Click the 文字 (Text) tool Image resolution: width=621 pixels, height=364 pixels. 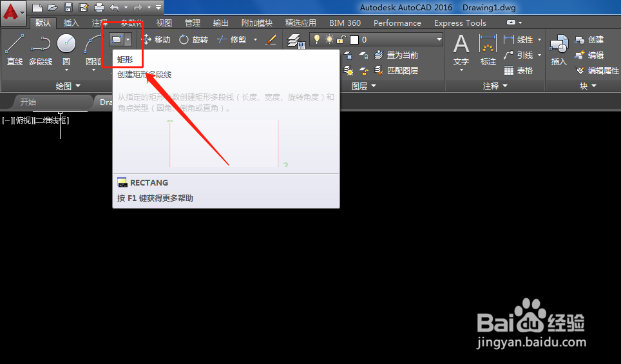coord(461,50)
